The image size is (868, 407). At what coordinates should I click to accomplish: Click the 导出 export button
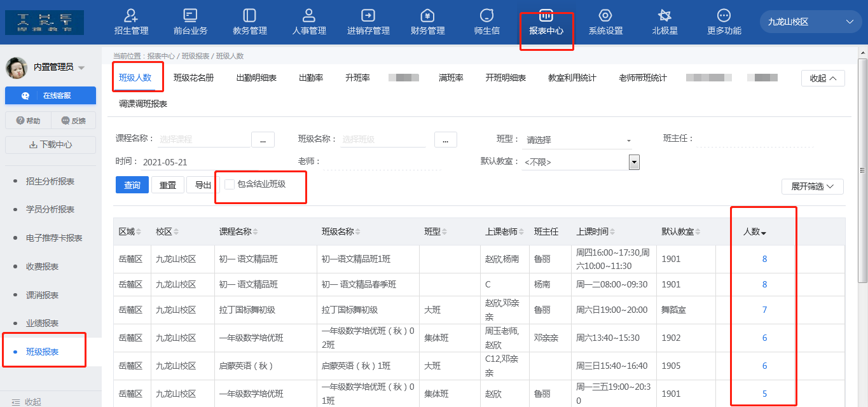pos(203,185)
